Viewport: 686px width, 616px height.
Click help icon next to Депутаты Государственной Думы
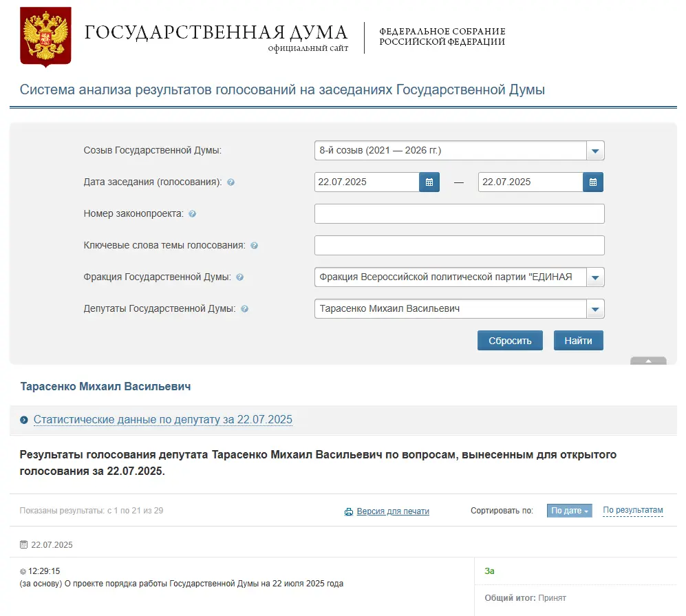pyautogui.click(x=244, y=309)
